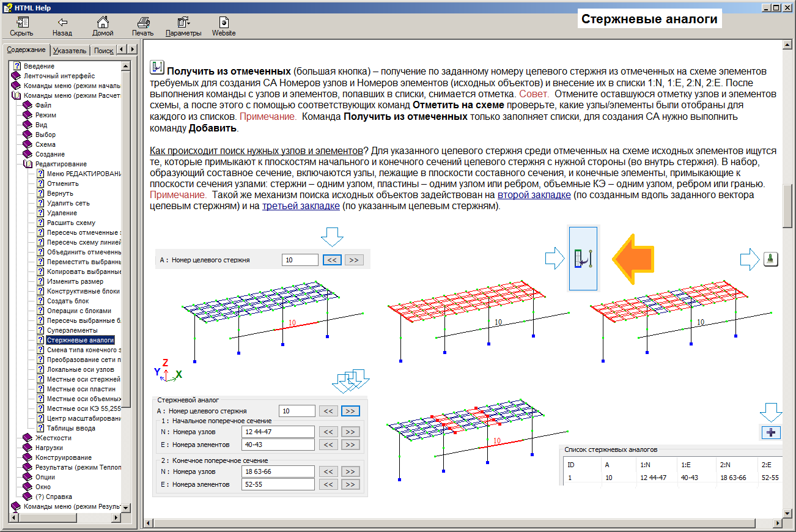The image size is (796, 532).
Task: Go to Домой (Home) page icon
Action: click(x=103, y=23)
